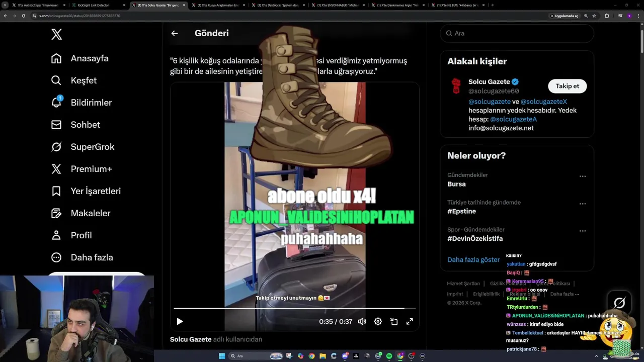The image size is (644, 362).
Task: Open options for Bursa trend
Action: (583, 176)
